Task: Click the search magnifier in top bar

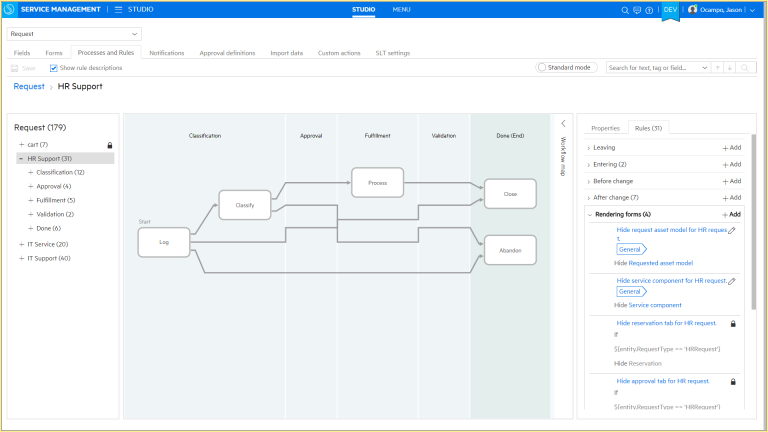Action: (626, 10)
